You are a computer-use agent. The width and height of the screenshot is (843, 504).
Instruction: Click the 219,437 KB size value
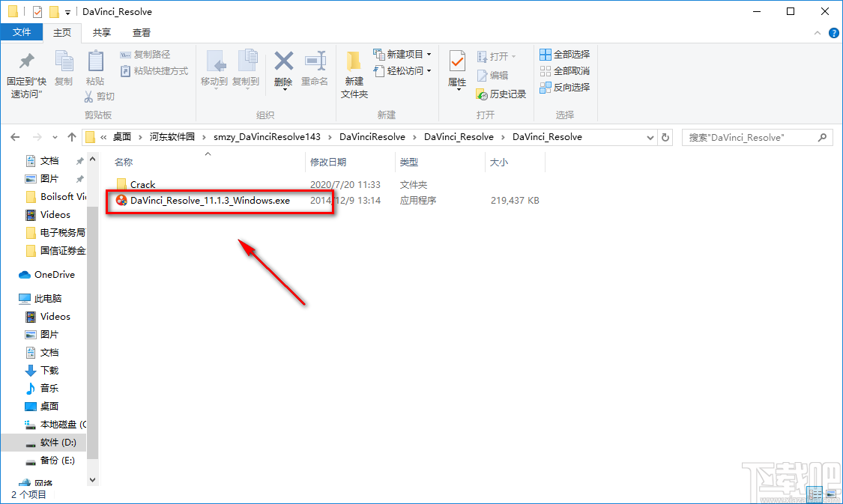[515, 201]
